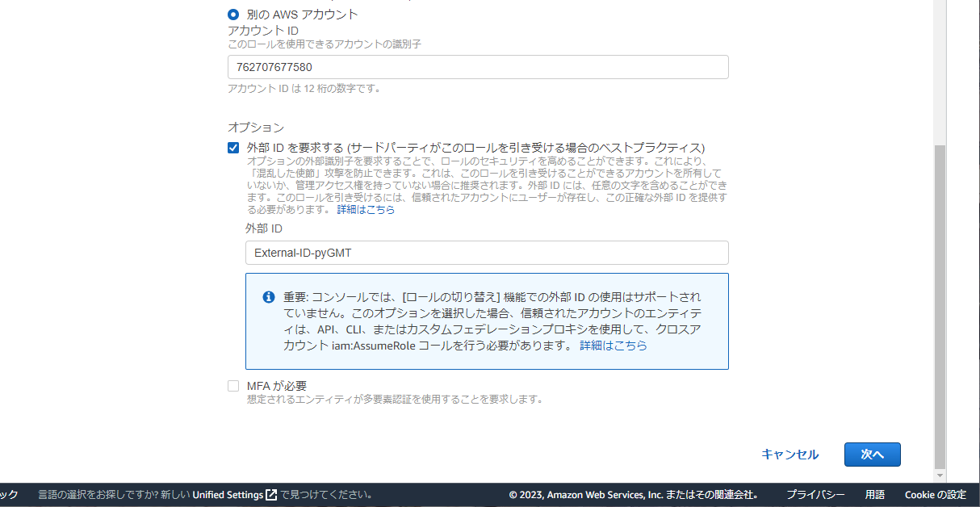Open Cookie の設定 in the footer
980x507 pixels.
tap(935, 495)
